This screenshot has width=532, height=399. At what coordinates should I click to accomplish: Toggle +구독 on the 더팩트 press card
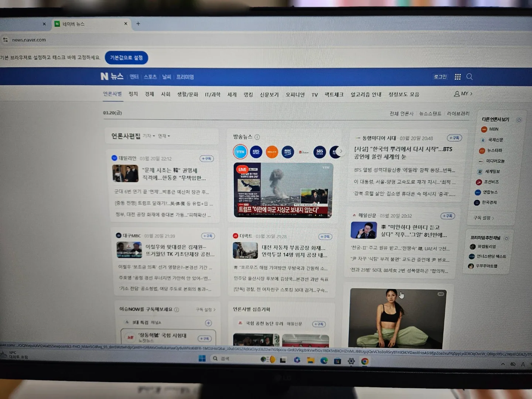[324, 236]
